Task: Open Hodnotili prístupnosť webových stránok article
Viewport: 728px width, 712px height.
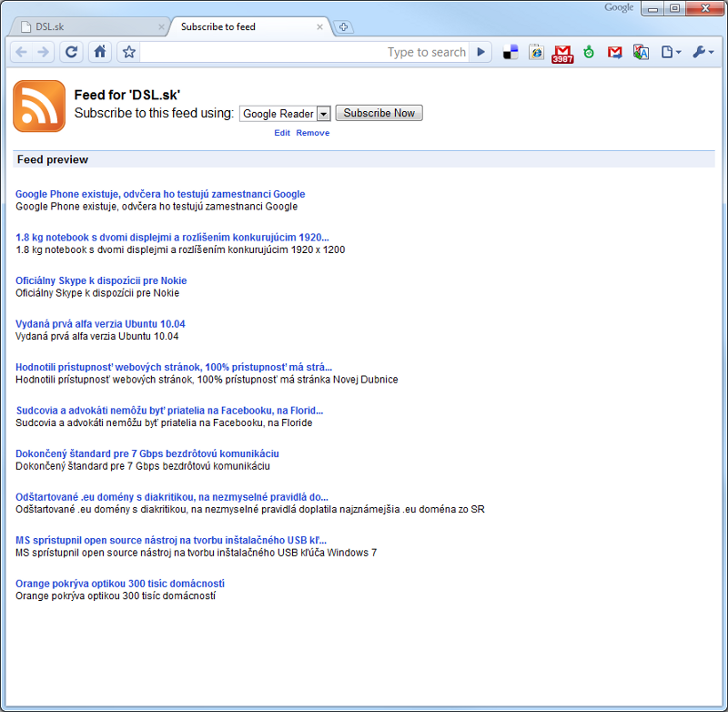Action: [x=174, y=367]
